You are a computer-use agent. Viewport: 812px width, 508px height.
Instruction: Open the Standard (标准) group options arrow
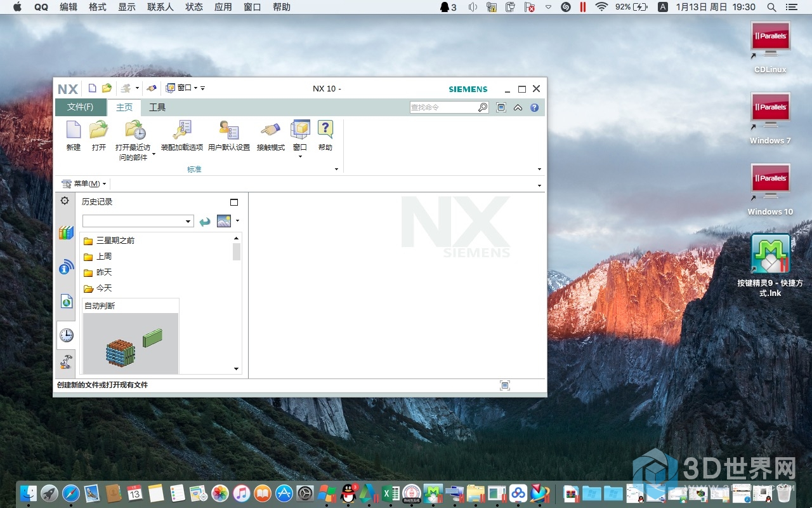(x=337, y=170)
